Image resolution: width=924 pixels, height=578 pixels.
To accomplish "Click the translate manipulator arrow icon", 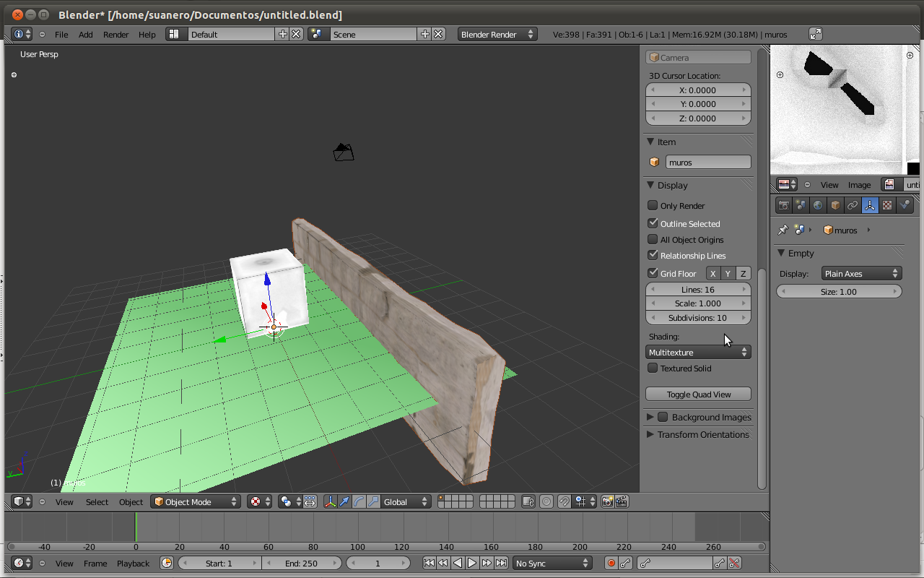I will [344, 501].
